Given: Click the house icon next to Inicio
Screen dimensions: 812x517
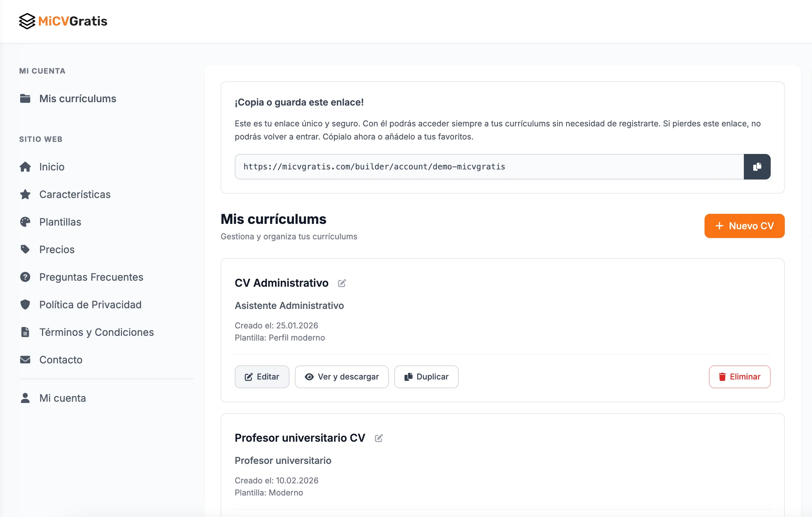Looking at the screenshot, I should click(25, 167).
